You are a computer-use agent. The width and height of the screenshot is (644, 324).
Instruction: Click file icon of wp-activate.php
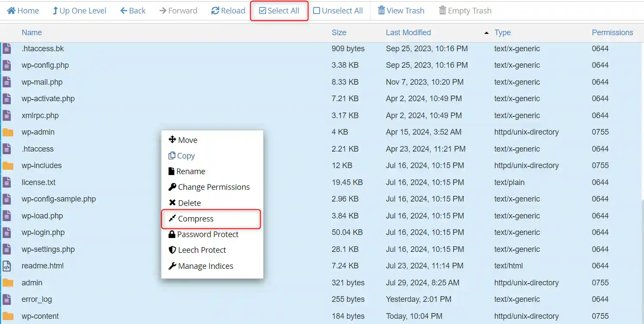pos(7,99)
